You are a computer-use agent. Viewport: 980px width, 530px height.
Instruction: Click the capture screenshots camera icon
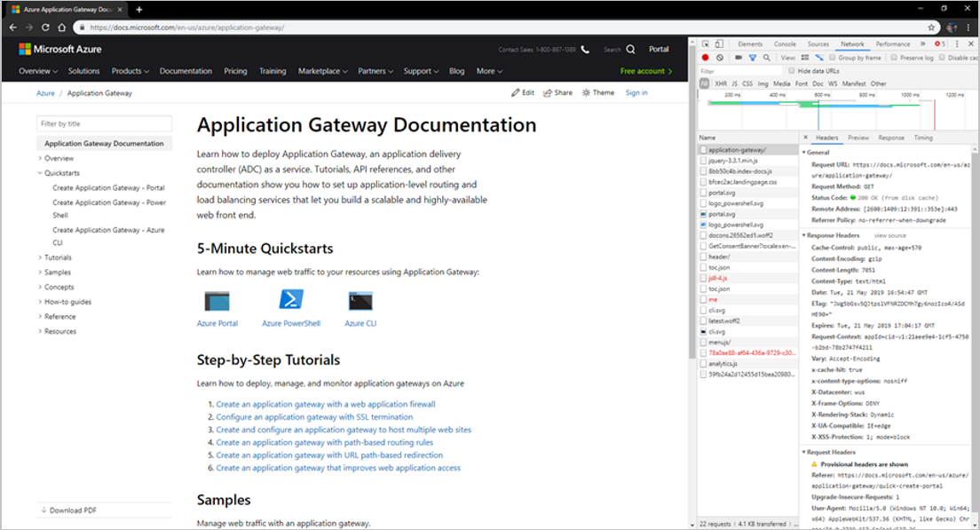click(737, 58)
